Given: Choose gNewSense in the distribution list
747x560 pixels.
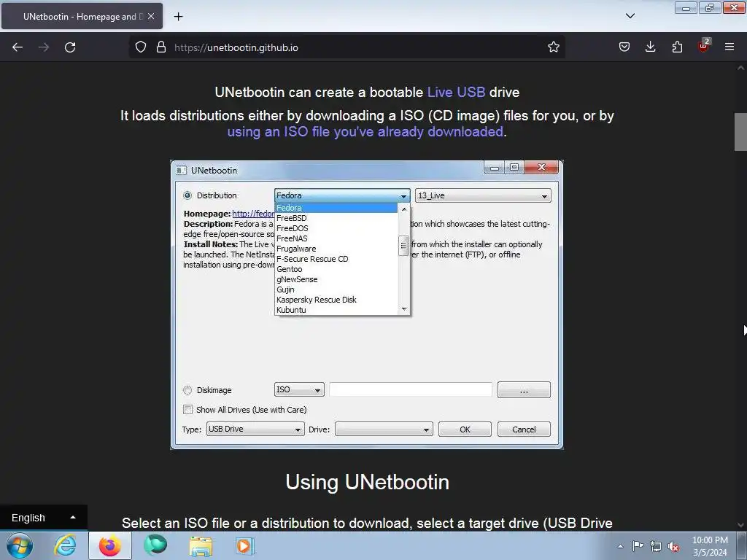Looking at the screenshot, I should 336,279.
